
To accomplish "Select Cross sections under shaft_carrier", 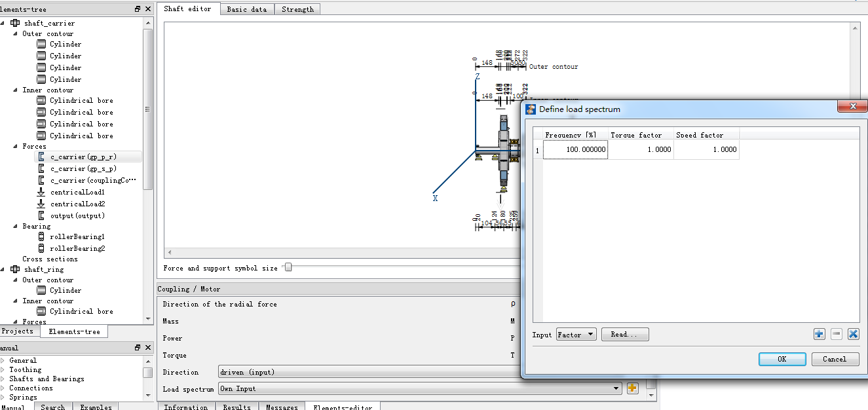I will [x=50, y=259].
